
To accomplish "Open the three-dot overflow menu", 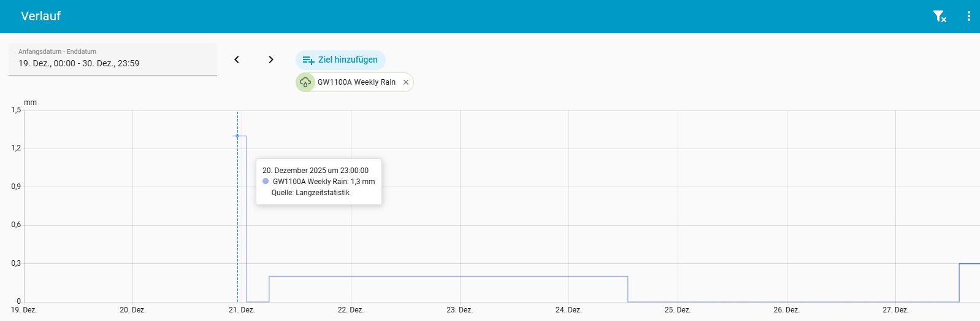I will (x=968, y=17).
